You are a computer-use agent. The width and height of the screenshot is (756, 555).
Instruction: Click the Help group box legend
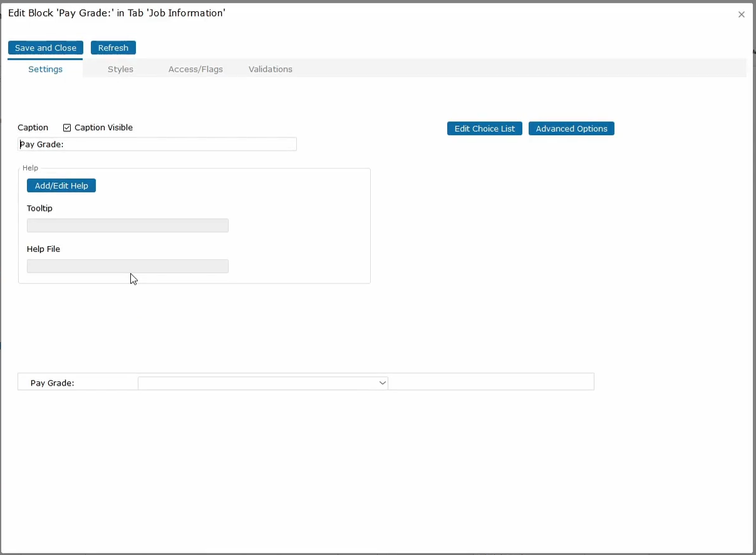point(30,169)
